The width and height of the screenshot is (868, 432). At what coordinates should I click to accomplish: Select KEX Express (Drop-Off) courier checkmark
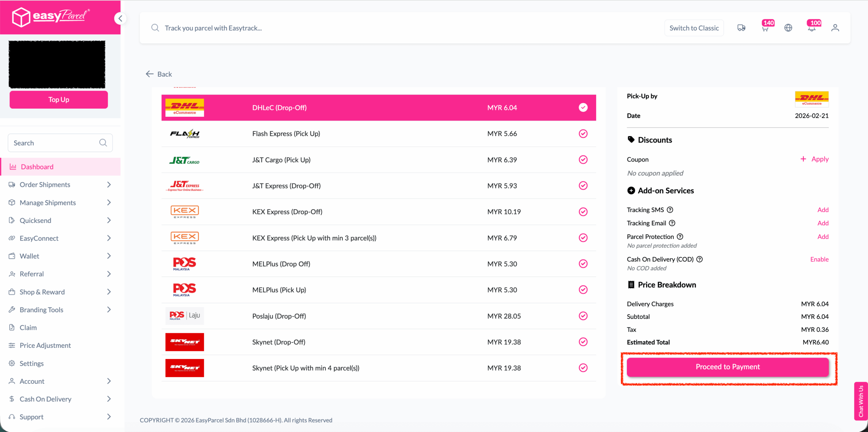[x=583, y=212]
